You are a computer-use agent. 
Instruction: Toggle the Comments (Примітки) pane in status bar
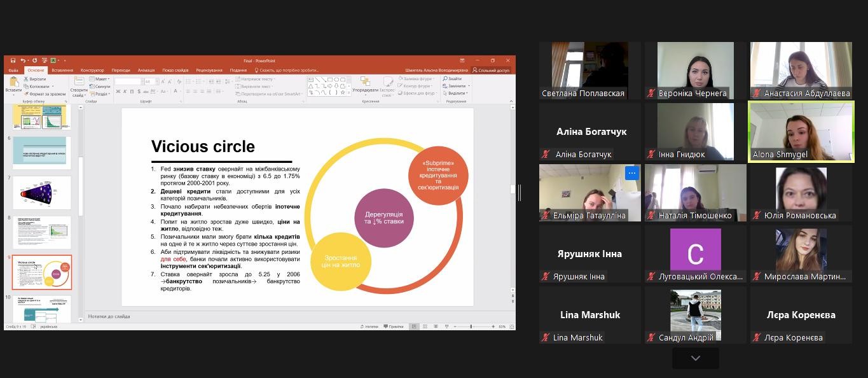[393, 326]
